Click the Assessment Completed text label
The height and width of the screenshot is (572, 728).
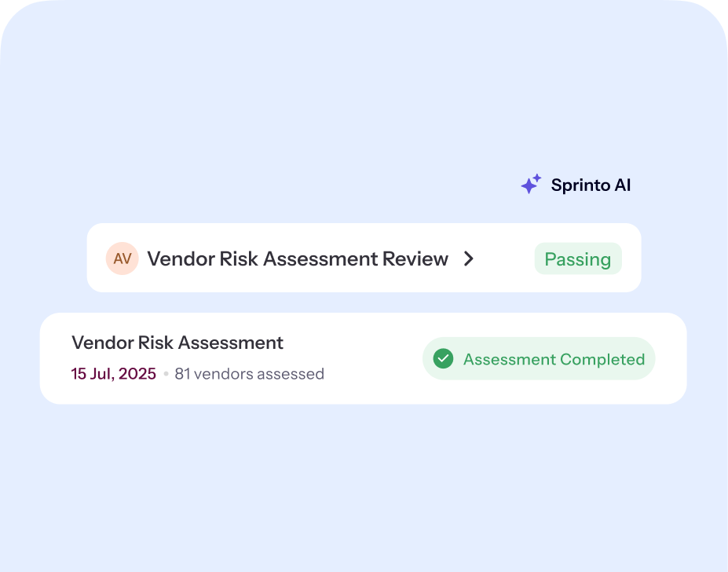click(554, 359)
